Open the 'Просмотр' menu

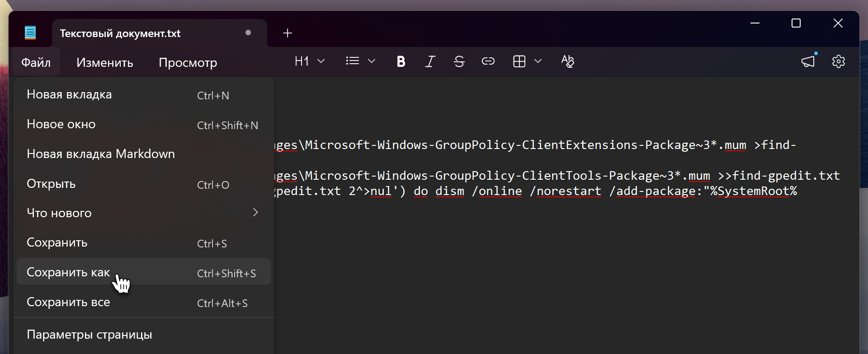tap(188, 62)
